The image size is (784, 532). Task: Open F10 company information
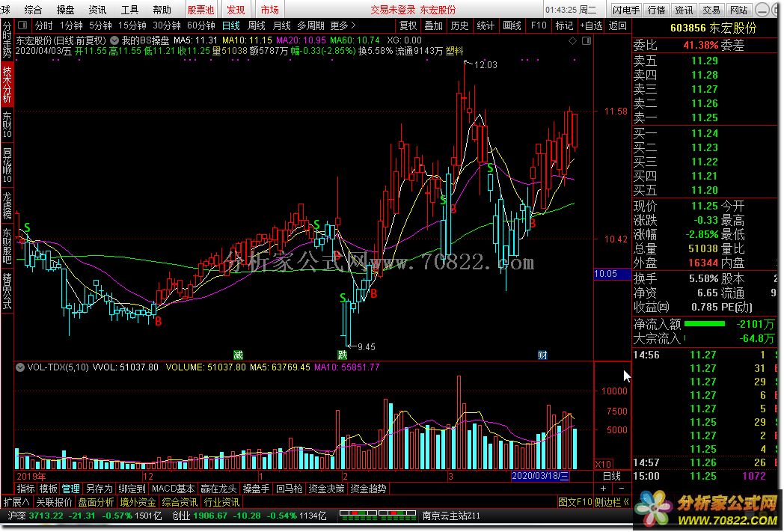coord(539,25)
